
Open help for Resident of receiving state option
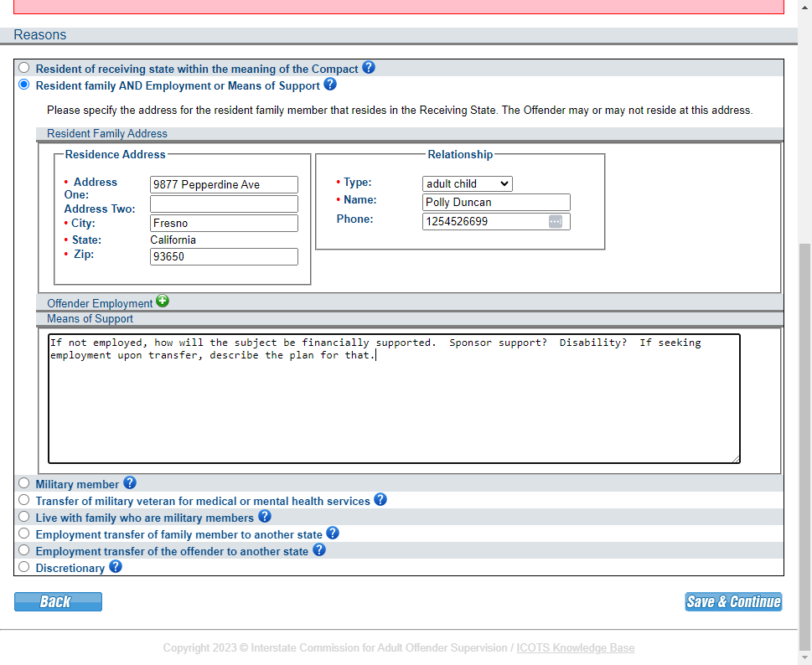point(368,68)
